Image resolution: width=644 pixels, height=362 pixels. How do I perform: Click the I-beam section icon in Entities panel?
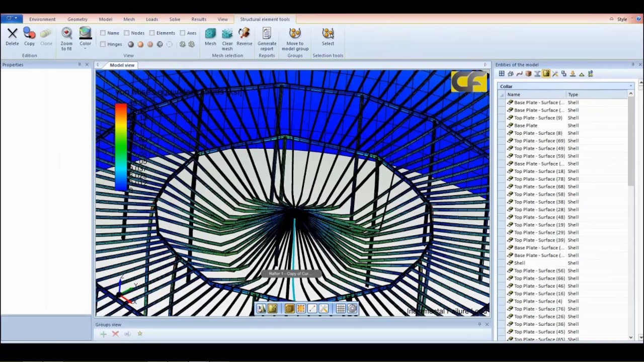tap(537, 74)
